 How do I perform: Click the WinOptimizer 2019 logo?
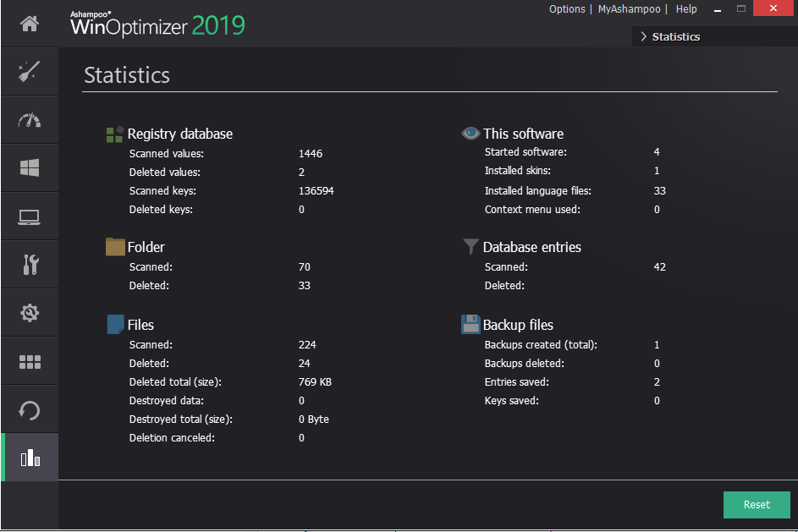click(x=157, y=25)
